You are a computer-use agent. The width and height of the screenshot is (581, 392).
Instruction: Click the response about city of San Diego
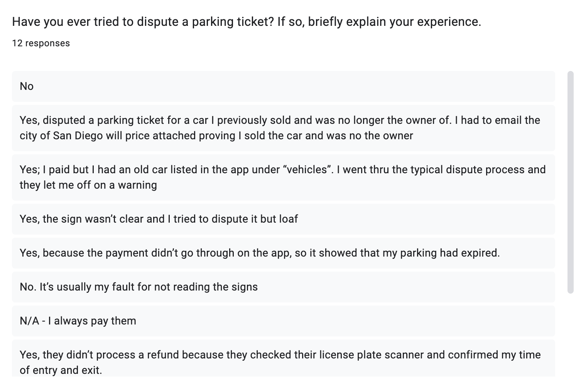point(283,128)
